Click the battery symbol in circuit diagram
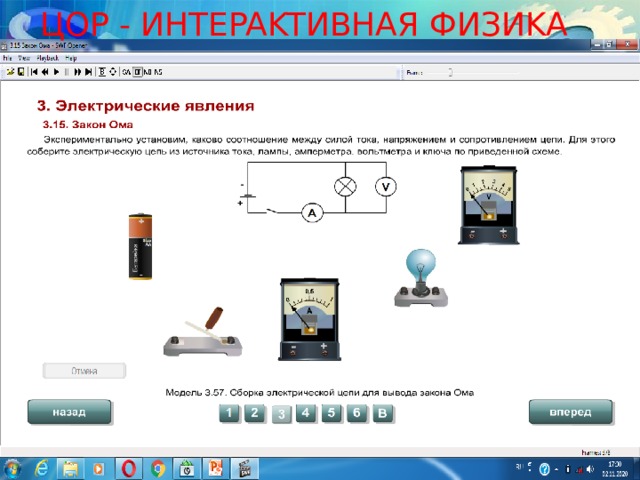 [x=246, y=196]
